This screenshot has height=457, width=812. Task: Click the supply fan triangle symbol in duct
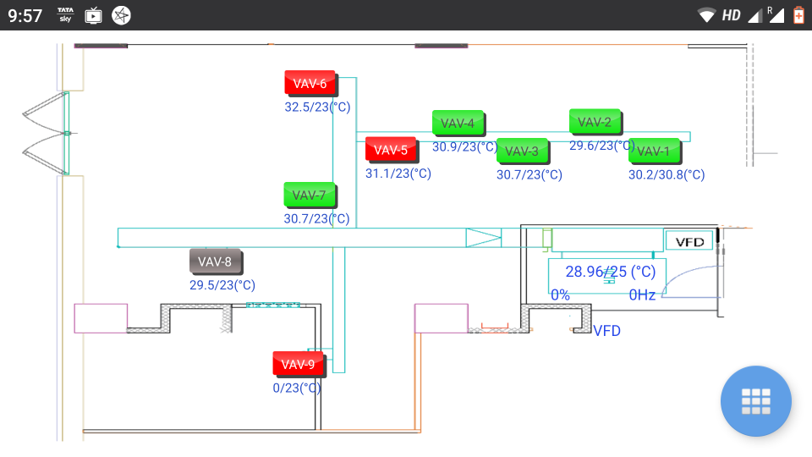pyautogui.click(x=484, y=238)
